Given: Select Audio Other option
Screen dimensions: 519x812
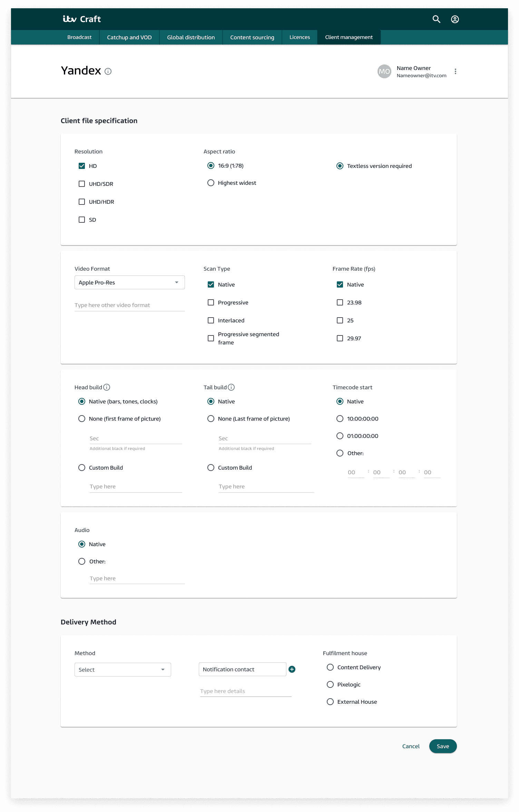Looking at the screenshot, I should coord(82,561).
